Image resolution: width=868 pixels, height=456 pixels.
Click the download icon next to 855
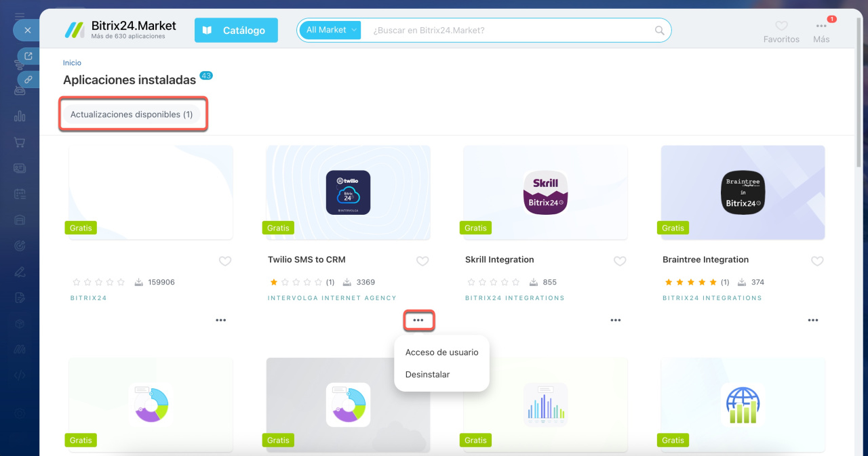pyautogui.click(x=534, y=282)
